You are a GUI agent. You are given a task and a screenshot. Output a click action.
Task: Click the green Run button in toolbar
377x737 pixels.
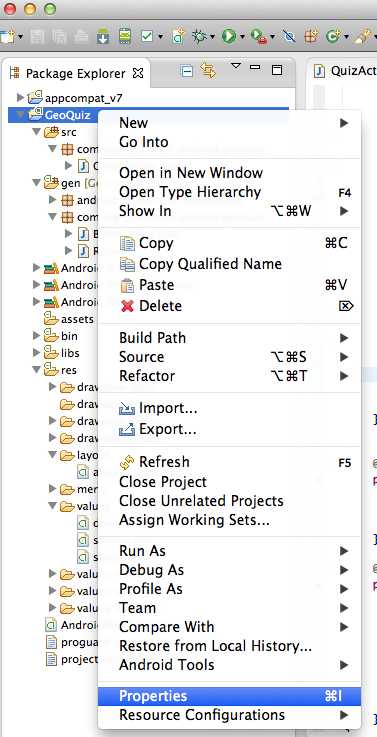tap(229, 36)
